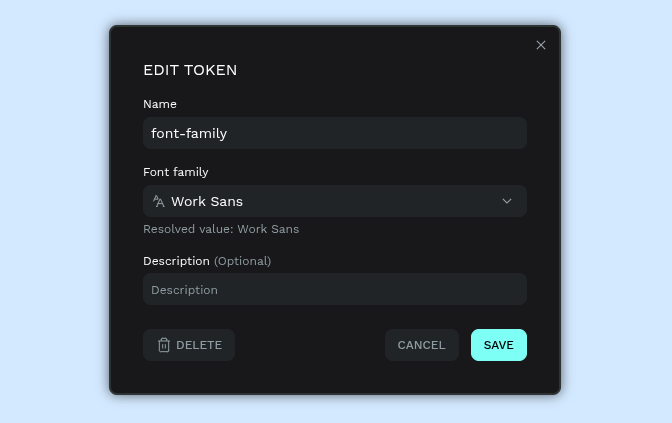
Task: Click the "Font family" field label
Action: point(176,172)
